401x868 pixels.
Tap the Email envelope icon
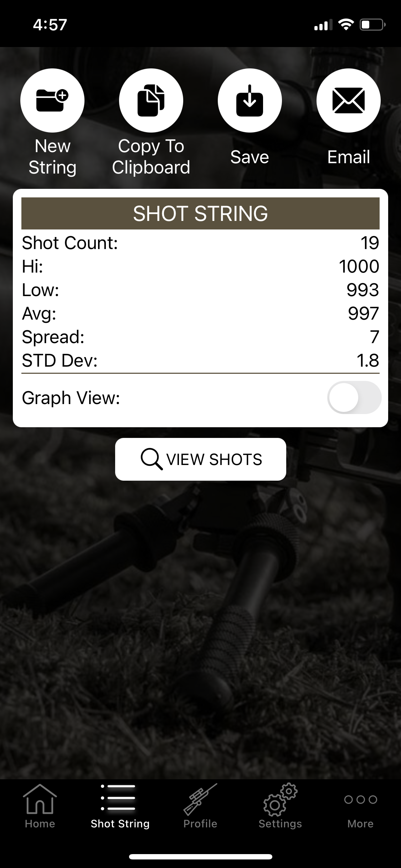(349, 100)
